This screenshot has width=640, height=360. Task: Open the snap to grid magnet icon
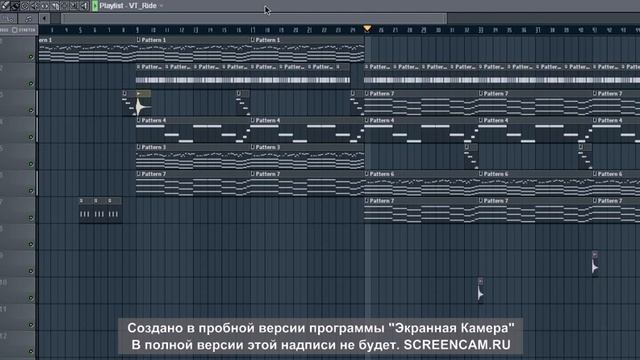coord(8,18)
